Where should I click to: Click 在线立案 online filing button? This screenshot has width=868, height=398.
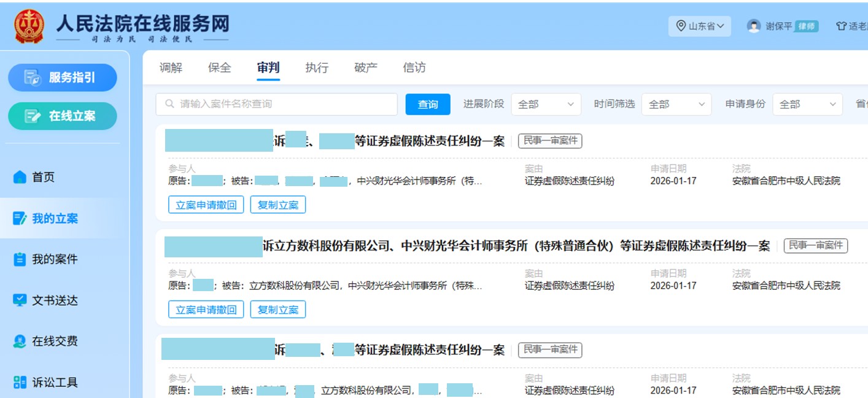click(62, 116)
